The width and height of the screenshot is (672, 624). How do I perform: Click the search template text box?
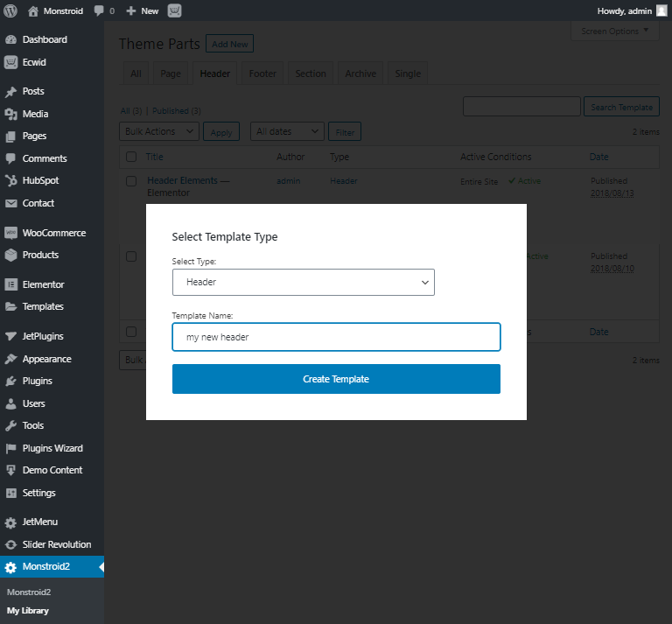click(521, 107)
